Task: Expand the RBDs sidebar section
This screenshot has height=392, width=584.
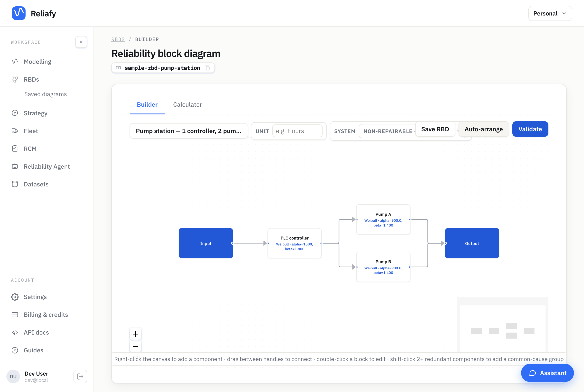Action: (x=31, y=80)
